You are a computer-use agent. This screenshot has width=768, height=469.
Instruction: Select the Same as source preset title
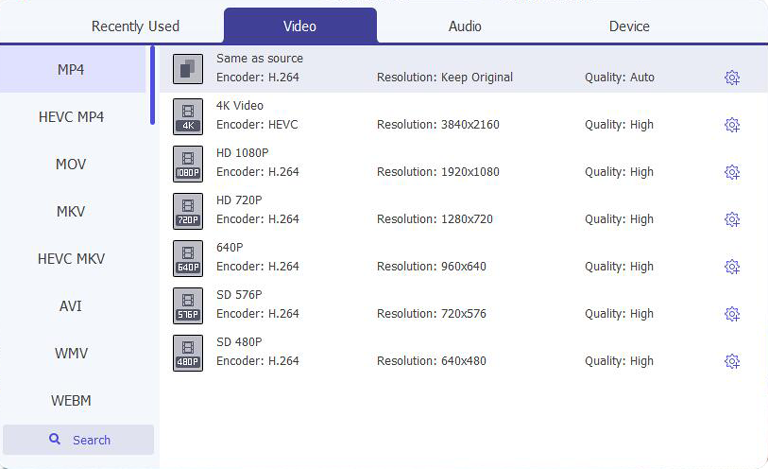260,58
